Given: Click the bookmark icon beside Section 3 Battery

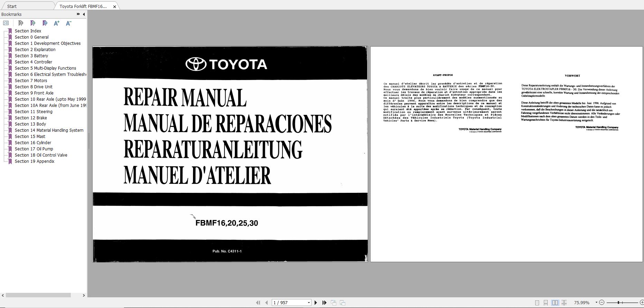Looking at the screenshot, I should (x=10, y=56).
